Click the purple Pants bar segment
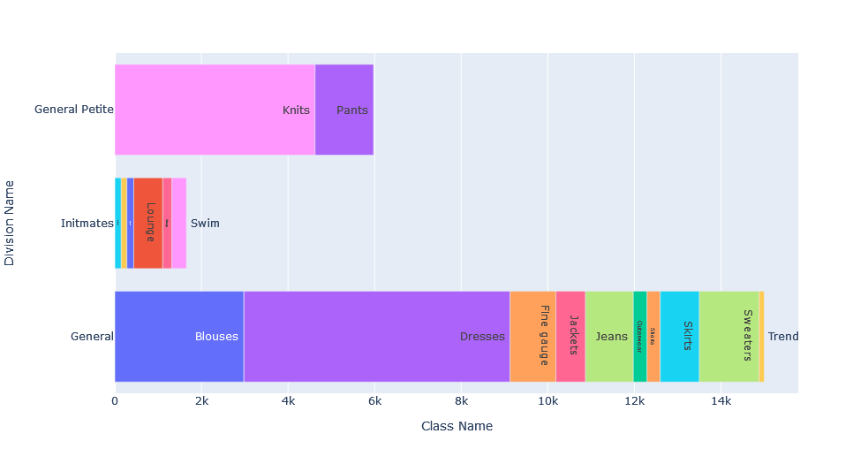The width and height of the screenshot is (868, 464). pyautogui.click(x=344, y=110)
